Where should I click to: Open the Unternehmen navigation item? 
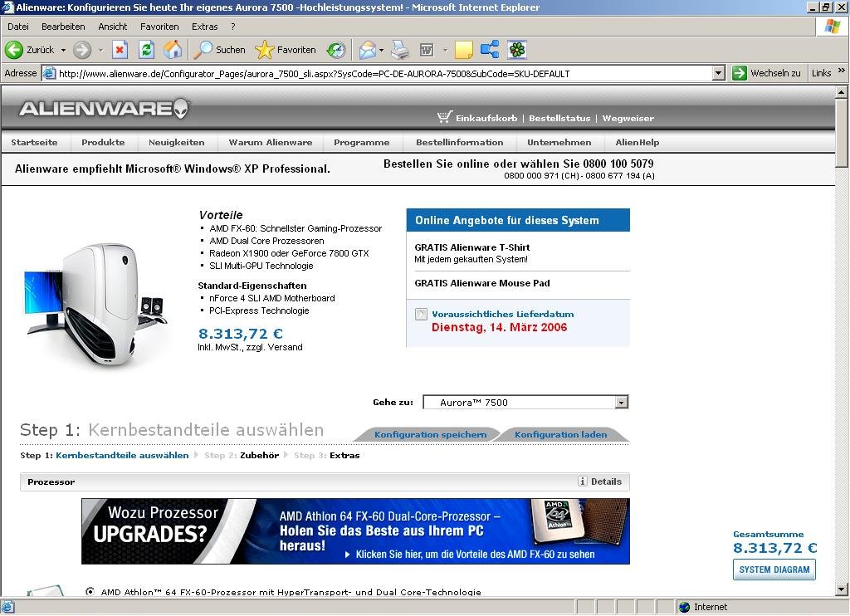(559, 142)
